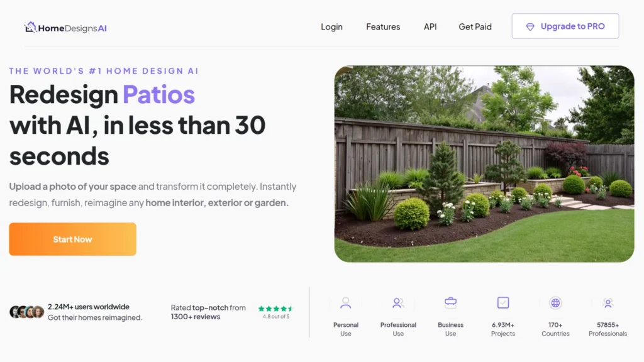Select the Business Use briefcase icon
Viewport: 644px width, 362px height.
pyautogui.click(x=450, y=303)
